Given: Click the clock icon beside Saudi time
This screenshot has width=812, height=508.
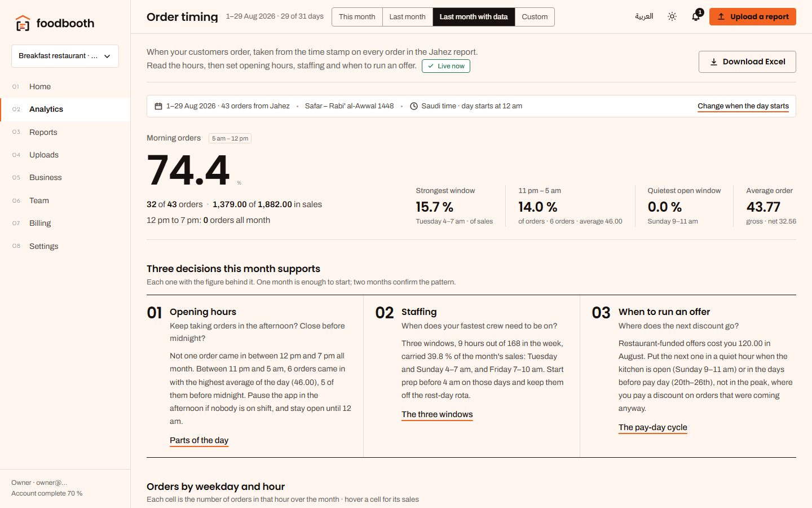Looking at the screenshot, I should click(414, 106).
